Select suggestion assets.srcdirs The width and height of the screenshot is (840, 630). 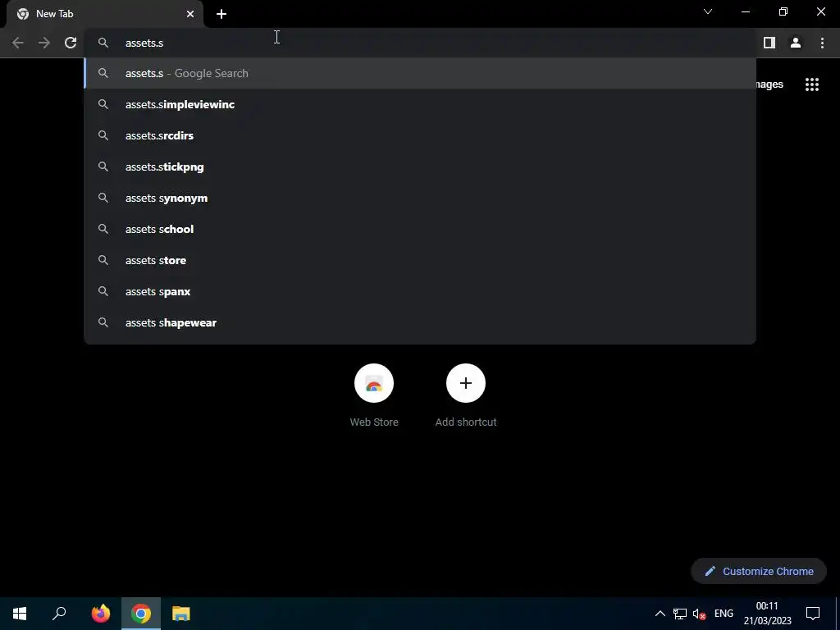pos(420,135)
